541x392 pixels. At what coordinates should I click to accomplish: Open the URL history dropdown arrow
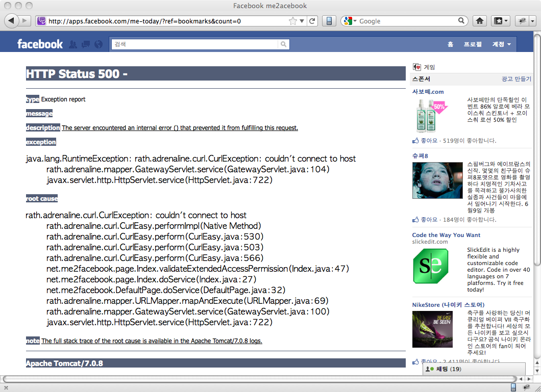coord(302,21)
